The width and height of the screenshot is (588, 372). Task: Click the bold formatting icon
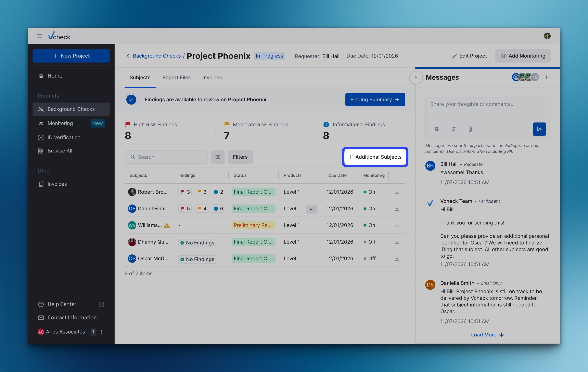click(437, 129)
